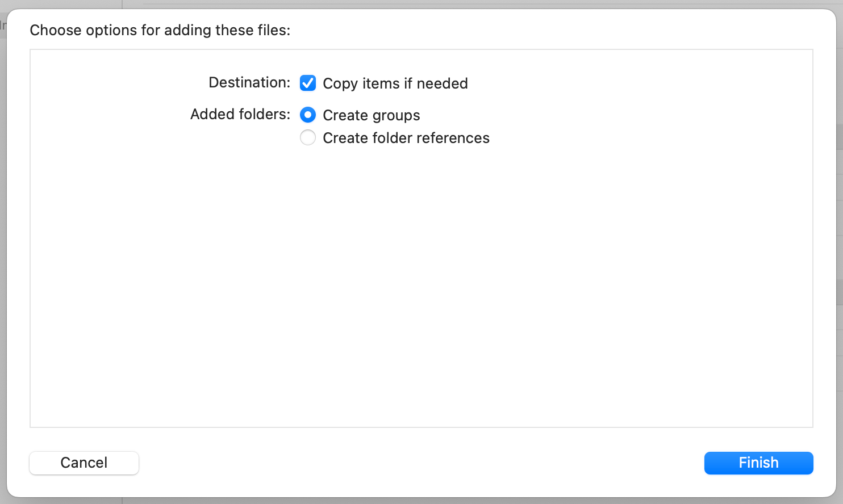Click the "Added folders:" label
This screenshot has width=843, height=504.
tap(240, 115)
